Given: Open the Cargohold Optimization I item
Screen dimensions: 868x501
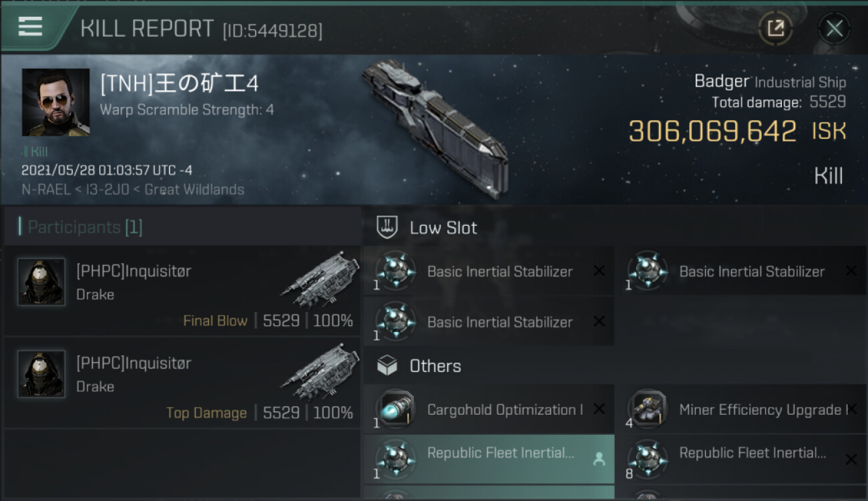Looking at the screenshot, I should 504,409.
